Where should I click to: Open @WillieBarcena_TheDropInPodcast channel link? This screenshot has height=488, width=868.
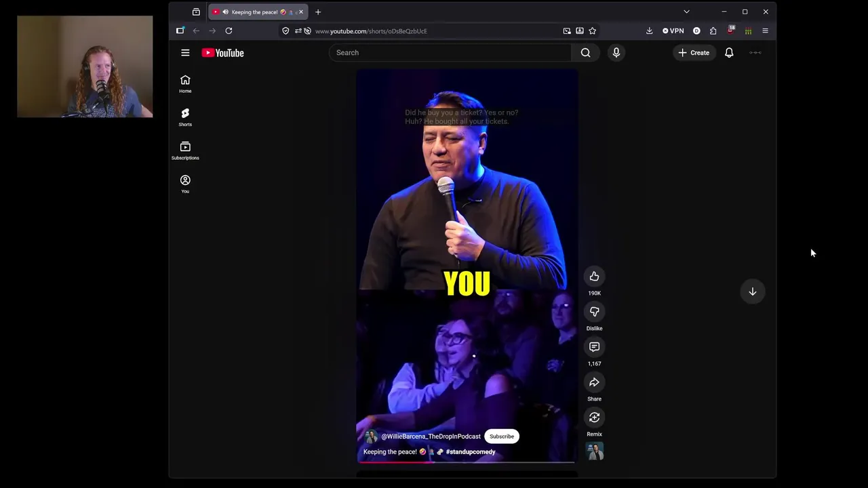431,436
